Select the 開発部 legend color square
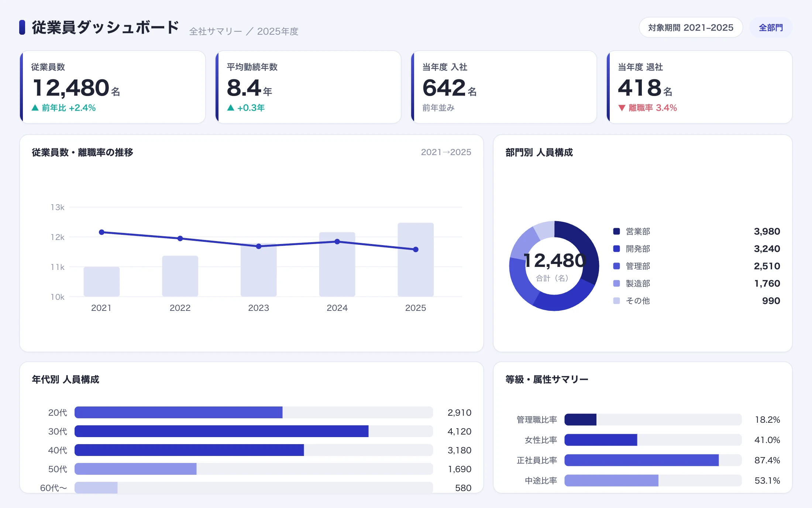The width and height of the screenshot is (812, 508). point(616,249)
